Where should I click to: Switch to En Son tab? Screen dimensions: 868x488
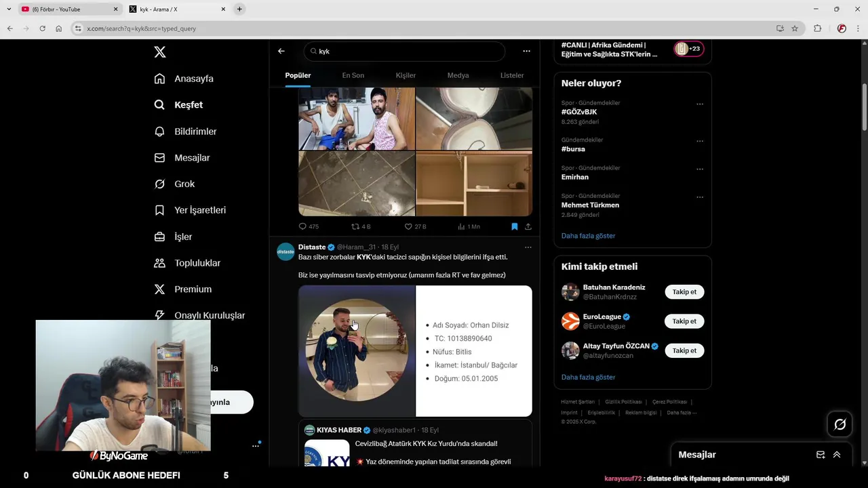[x=353, y=75]
